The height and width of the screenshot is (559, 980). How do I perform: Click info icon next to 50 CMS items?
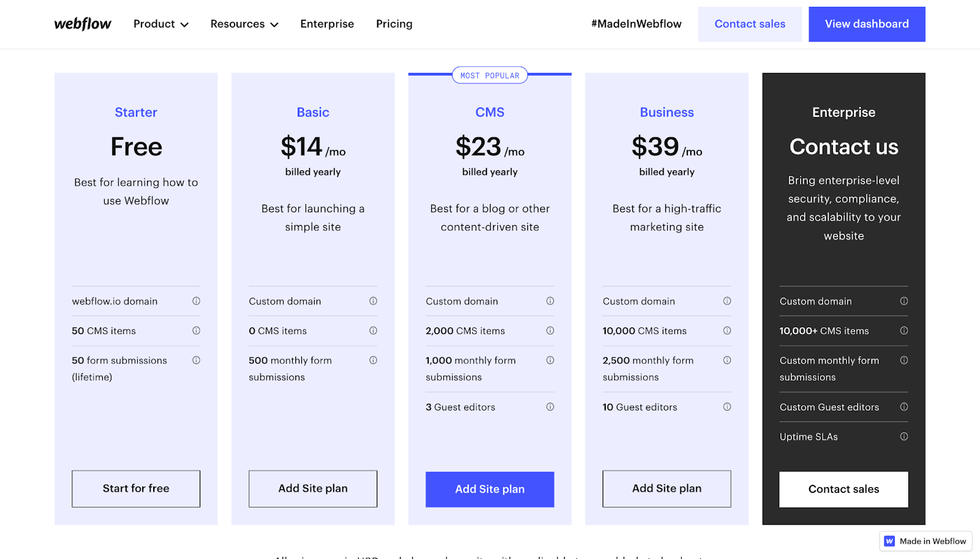click(x=196, y=330)
